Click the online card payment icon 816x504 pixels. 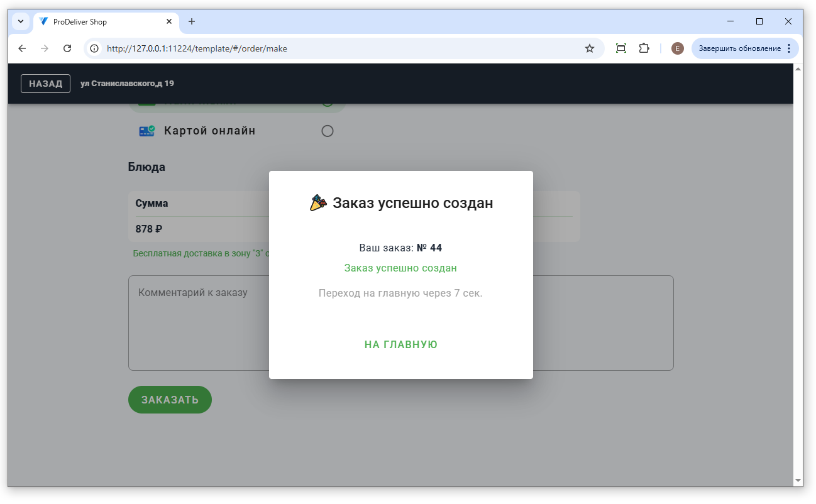tap(147, 131)
